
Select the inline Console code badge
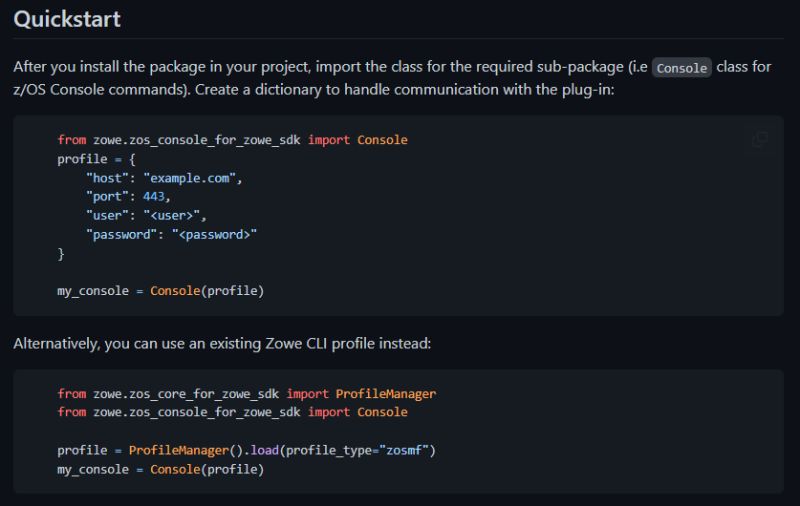(x=681, y=67)
